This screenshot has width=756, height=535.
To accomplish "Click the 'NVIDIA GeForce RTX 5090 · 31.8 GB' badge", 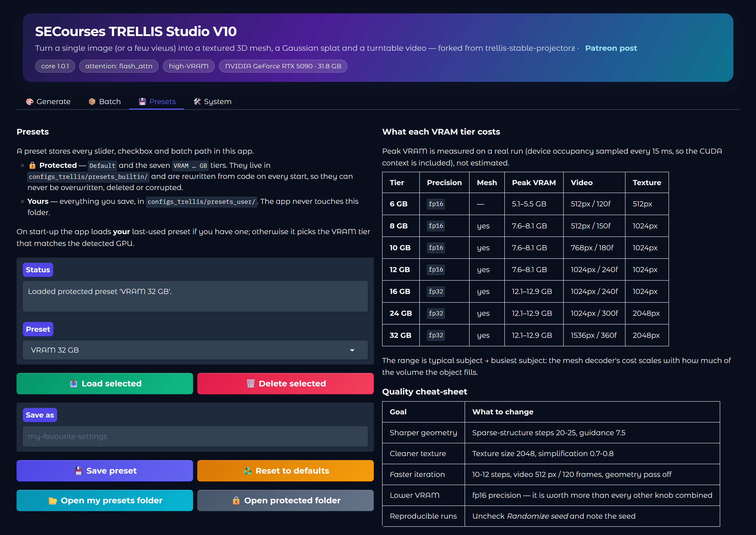I will point(283,66).
